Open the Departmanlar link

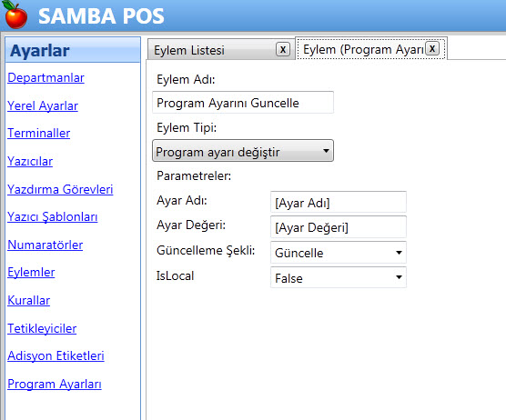[x=46, y=77]
